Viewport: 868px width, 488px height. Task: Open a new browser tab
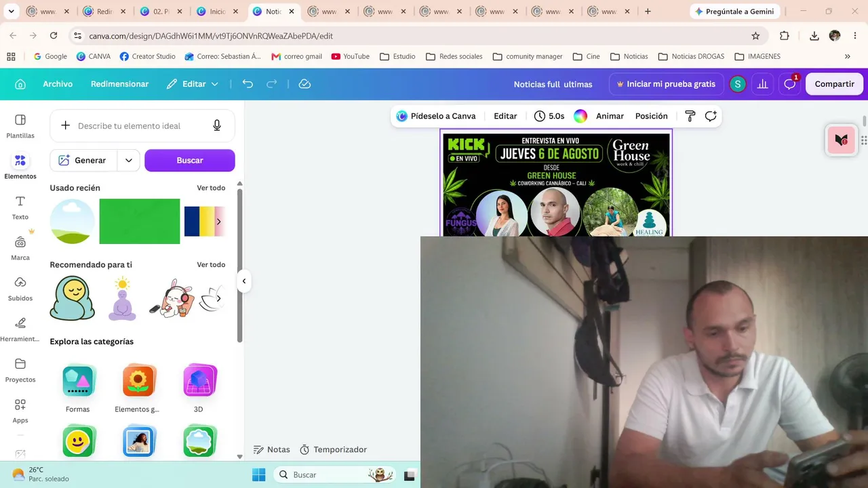[648, 12]
